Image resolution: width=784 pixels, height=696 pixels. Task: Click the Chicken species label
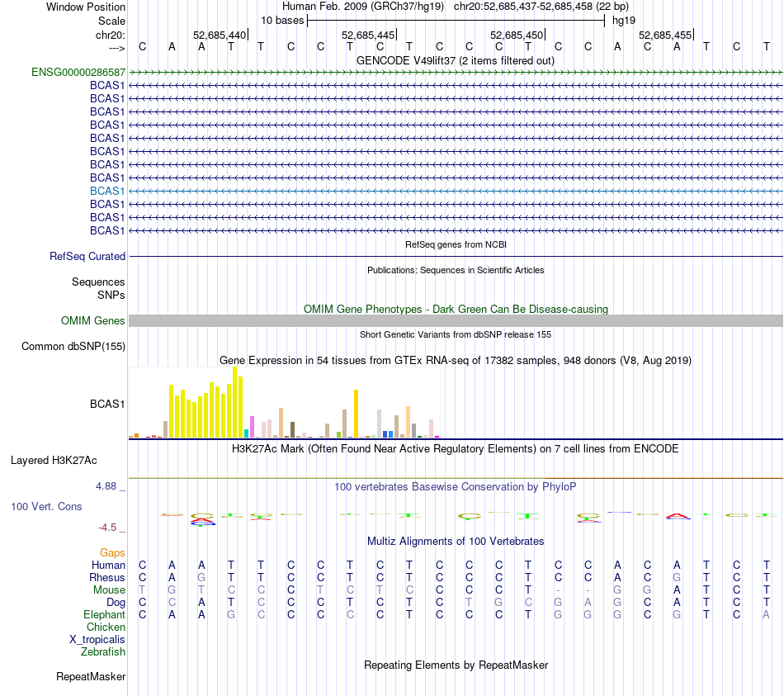pyautogui.click(x=106, y=627)
